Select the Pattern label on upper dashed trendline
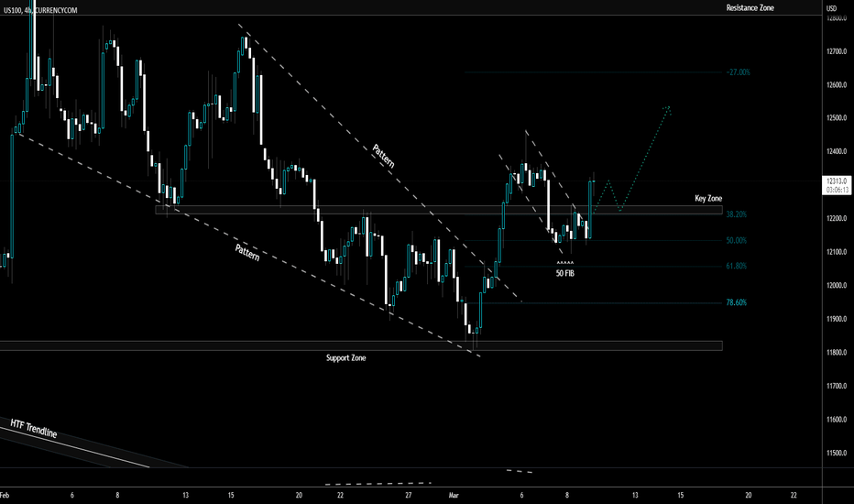Screen dimensions: 854x504 [383, 156]
